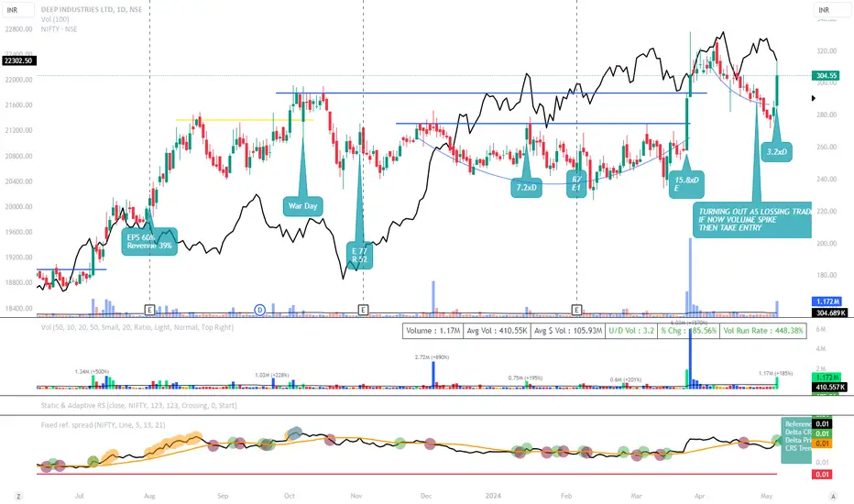This screenshot has width=854, height=504.
Task: Click the 'Vol Run Rate : 448.38%' stats cell
Action: click(763, 331)
